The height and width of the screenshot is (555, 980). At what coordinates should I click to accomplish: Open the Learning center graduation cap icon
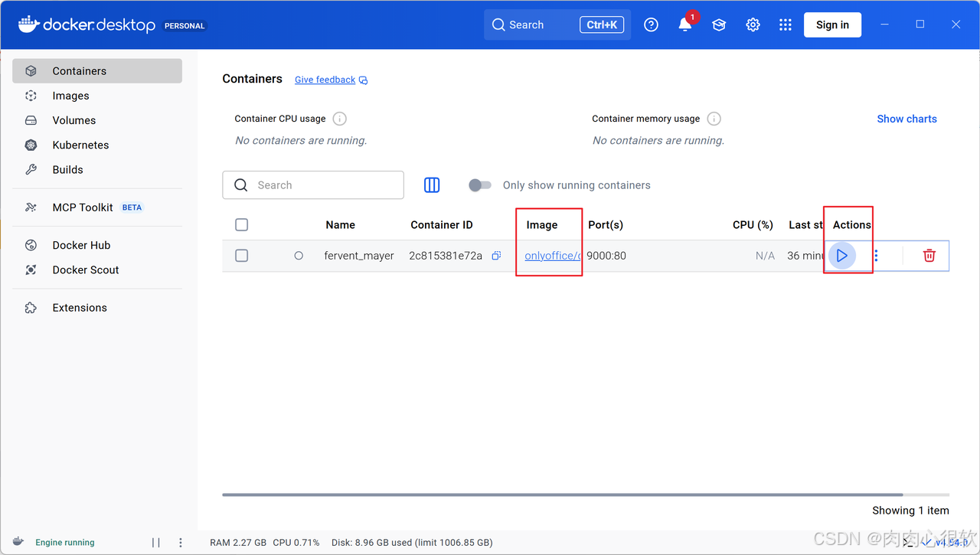point(719,24)
